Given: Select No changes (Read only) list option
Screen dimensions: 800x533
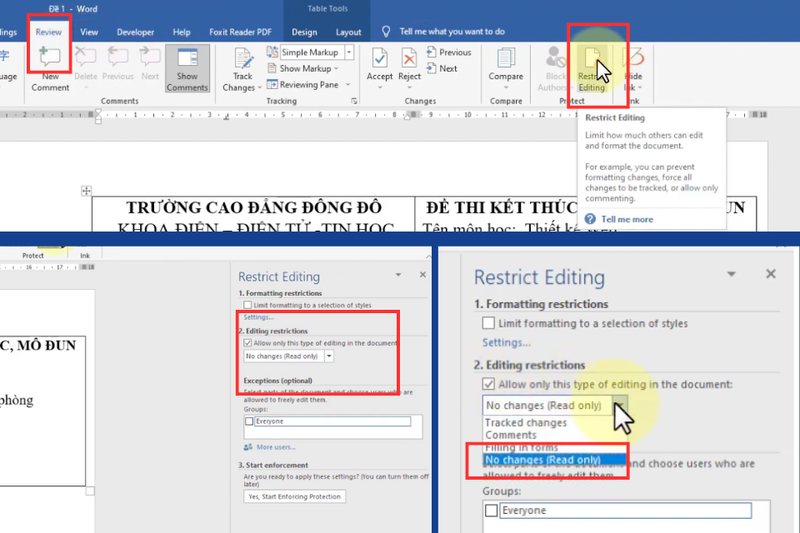Looking at the screenshot, I should [x=555, y=460].
